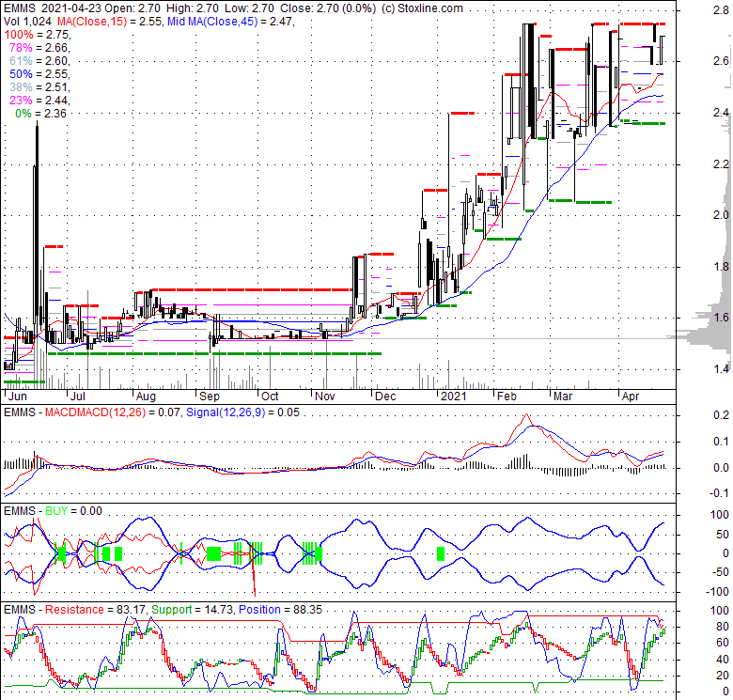Click the MA(Close,15) = 2.55 legend

(x=110, y=21)
